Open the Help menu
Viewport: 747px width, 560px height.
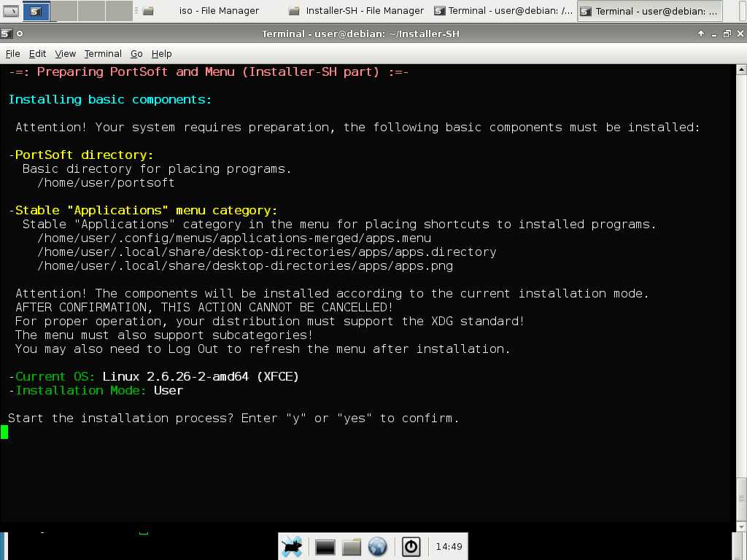(161, 54)
